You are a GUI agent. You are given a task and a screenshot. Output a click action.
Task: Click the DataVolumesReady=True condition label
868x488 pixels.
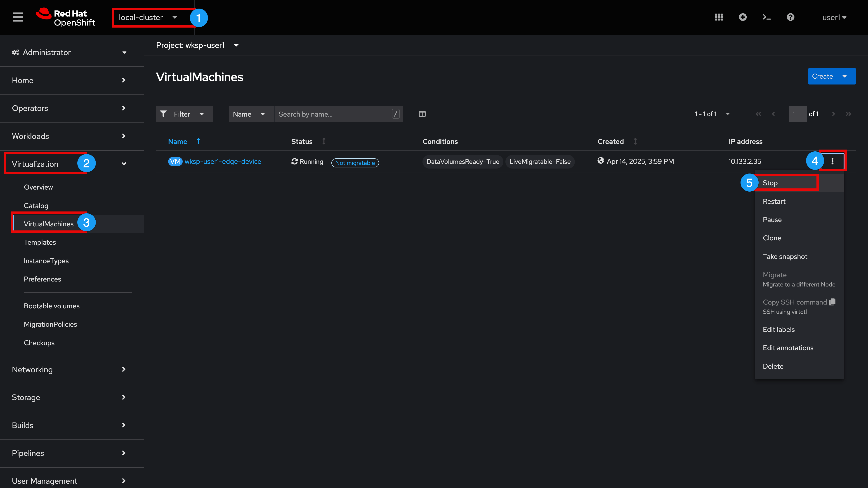[463, 161]
